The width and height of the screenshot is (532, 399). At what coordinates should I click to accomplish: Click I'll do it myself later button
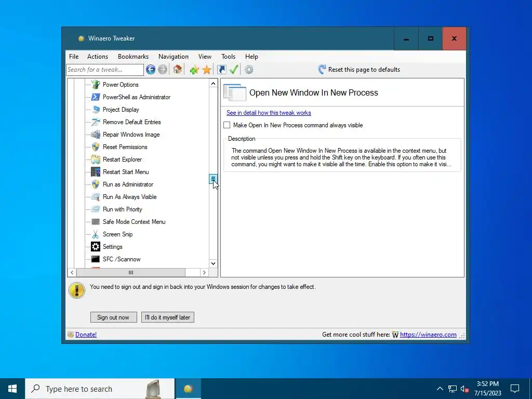[168, 317]
